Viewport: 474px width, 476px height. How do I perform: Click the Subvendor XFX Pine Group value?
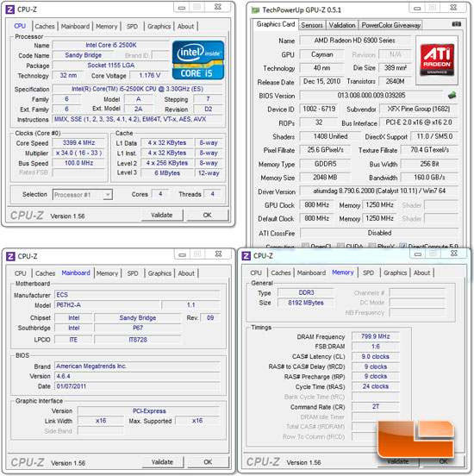[x=419, y=109]
